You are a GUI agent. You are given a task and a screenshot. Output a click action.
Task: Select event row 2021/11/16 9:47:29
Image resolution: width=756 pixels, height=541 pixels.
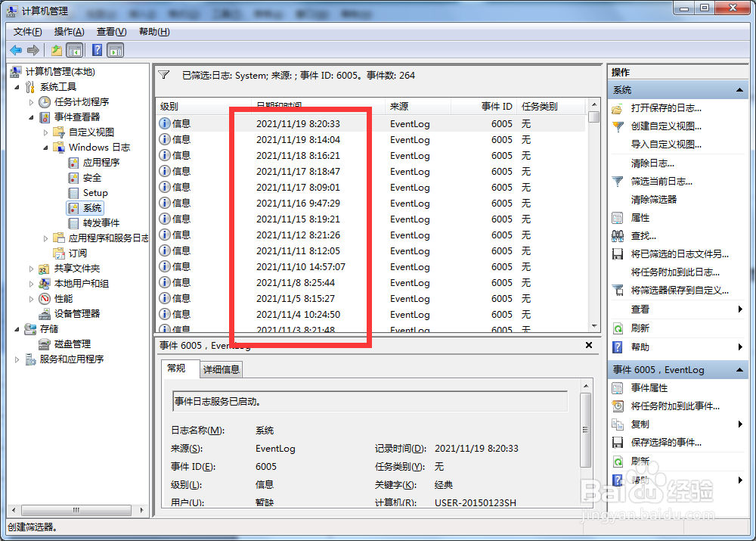coord(370,204)
